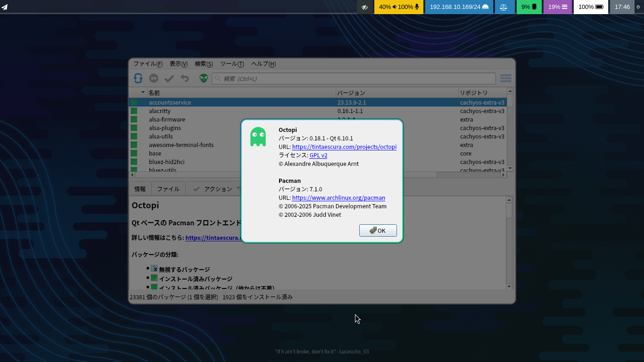Viewport: 644px width, 362px height.
Task: Sort packages by バージョン column header
Action: pos(397,93)
